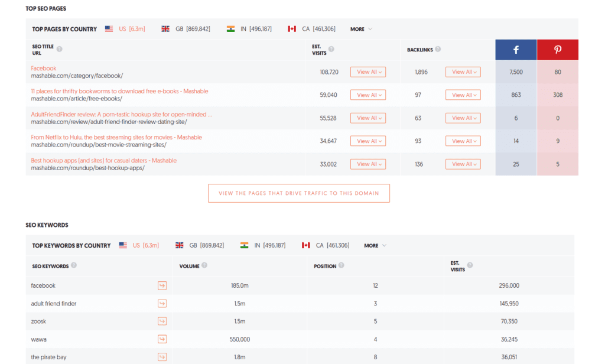The image size is (605, 364).
Task: Click GB flag in Top Keywords by Country
Action: pos(180,245)
